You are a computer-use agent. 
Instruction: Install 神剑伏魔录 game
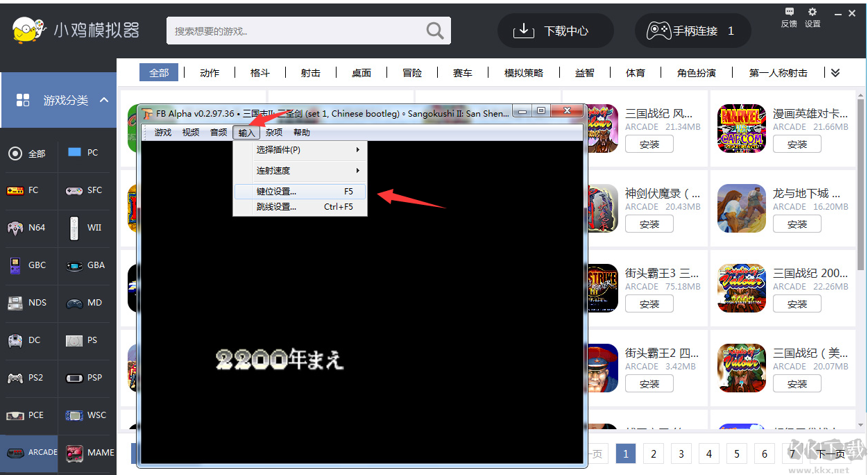tap(649, 224)
